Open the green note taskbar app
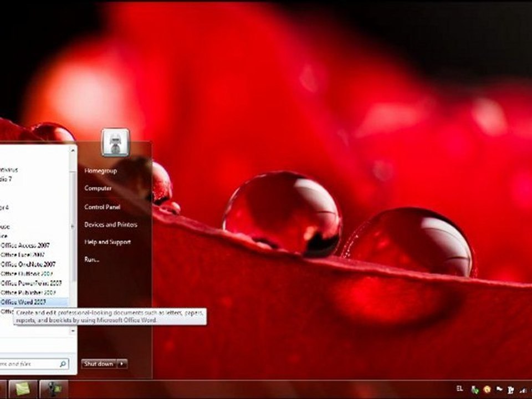532x399 pixels. tap(23, 390)
